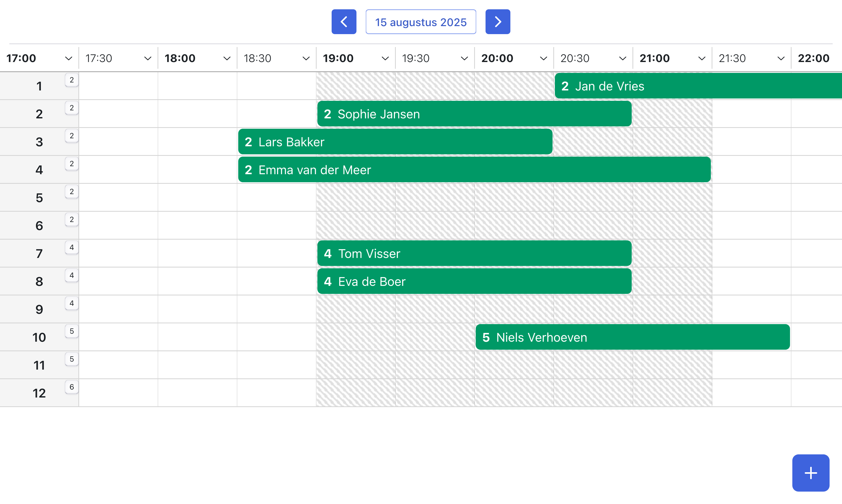Go to previous day with left arrow

pos(344,22)
